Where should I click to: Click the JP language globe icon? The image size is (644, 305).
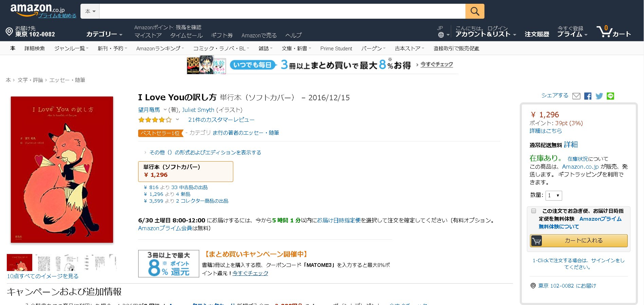click(441, 35)
